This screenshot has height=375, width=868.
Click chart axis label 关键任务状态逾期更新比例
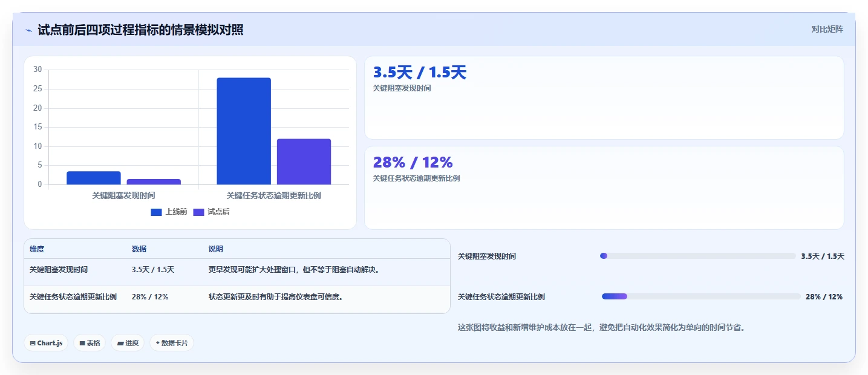(x=273, y=196)
